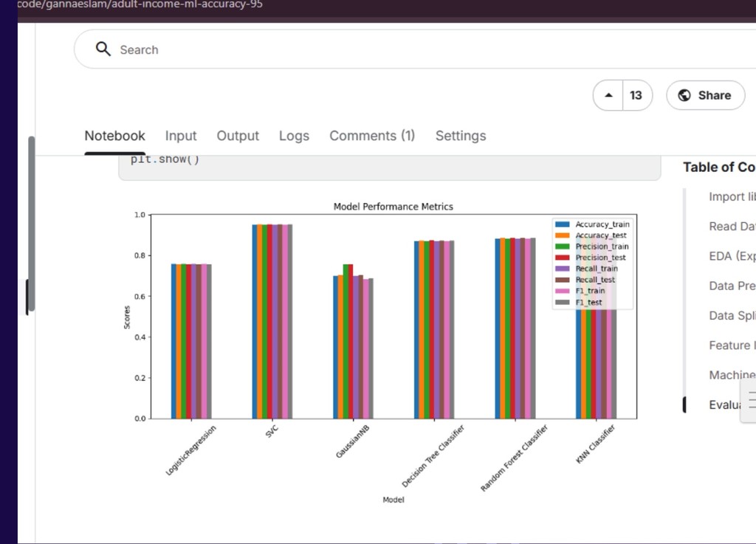Switch to the Output tab
756x544 pixels.
click(238, 136)
